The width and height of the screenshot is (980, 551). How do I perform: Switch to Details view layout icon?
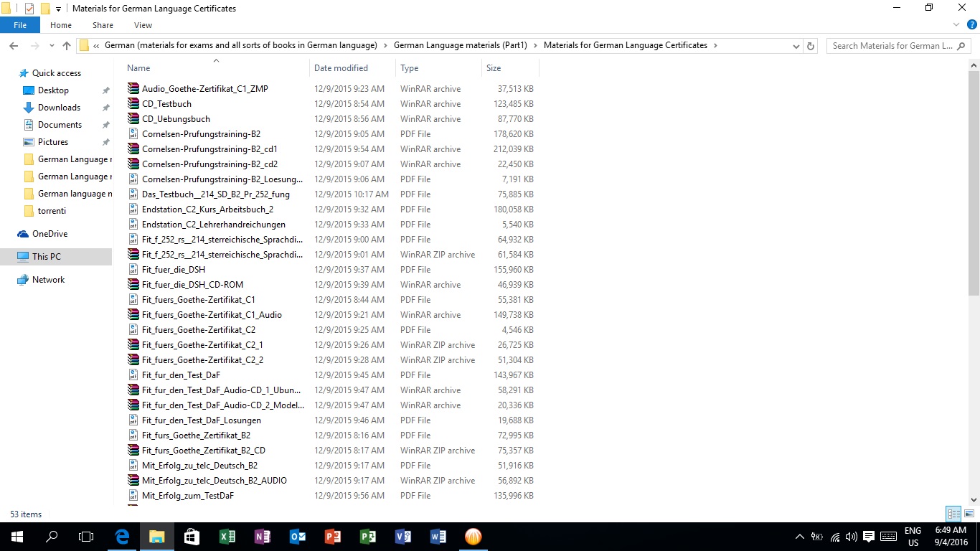(x=953, y=514)
